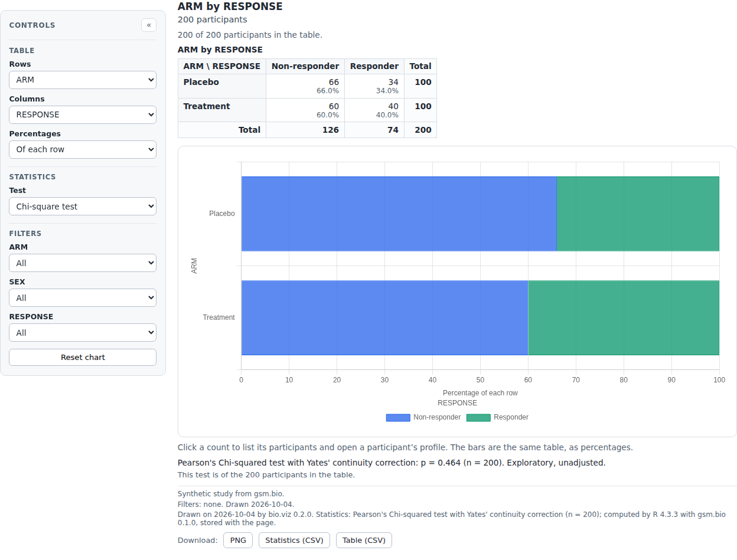Viewport: 737px width, 560px height.
Task: Click the 'Percentage of each row' axis title
Action: [x=480, y=393]
